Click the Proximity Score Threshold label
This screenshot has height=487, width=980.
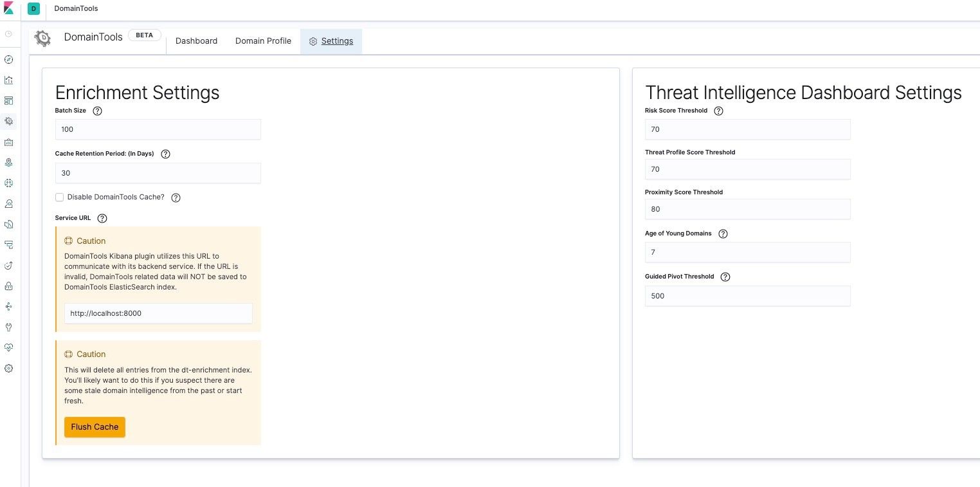coord(684,192)
